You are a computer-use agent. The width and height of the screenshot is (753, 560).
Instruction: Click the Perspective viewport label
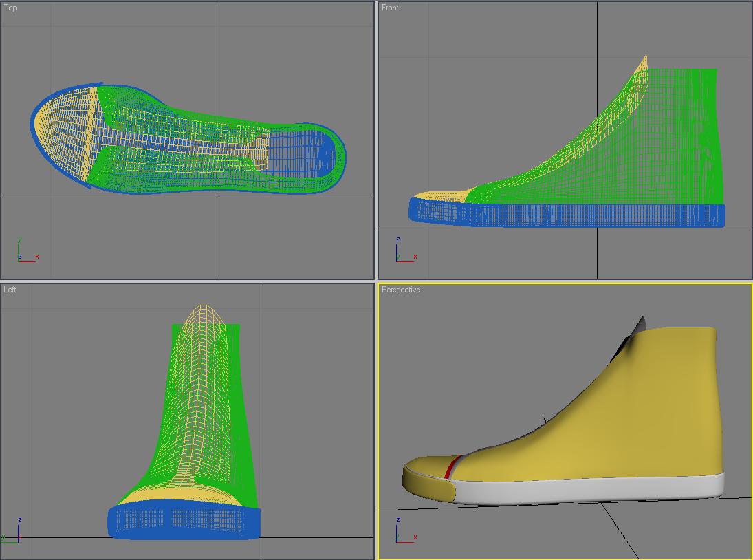(x=401, y=290)
